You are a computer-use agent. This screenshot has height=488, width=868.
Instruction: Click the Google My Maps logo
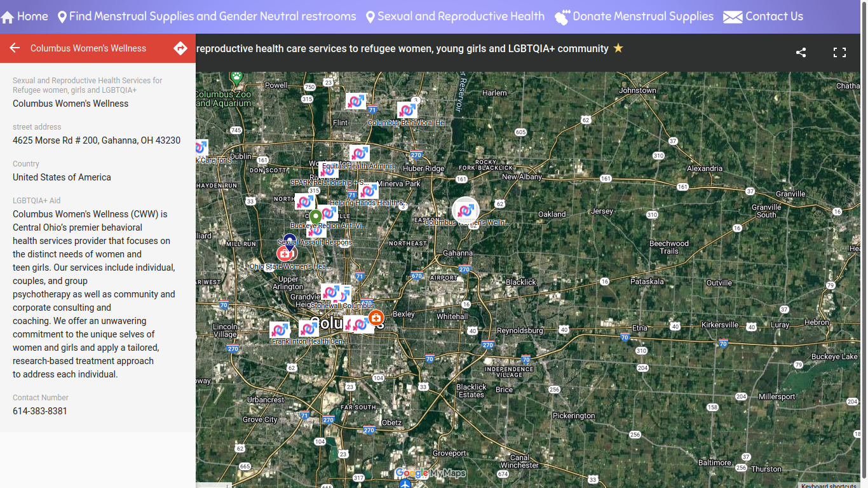tap(430, 473)
